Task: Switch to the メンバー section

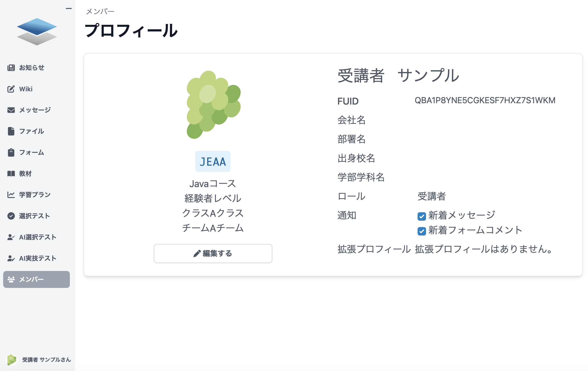Action: tap(36, 279)
